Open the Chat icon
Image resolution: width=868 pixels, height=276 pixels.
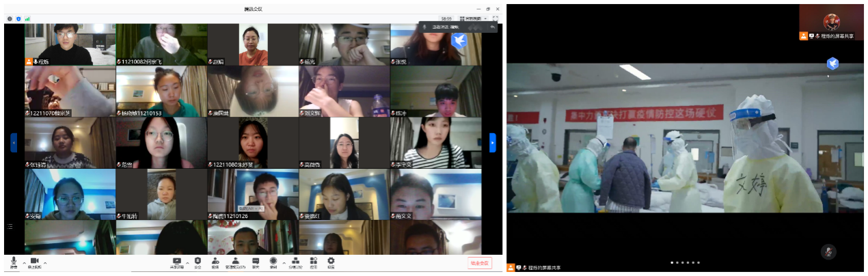coord(256,262)
